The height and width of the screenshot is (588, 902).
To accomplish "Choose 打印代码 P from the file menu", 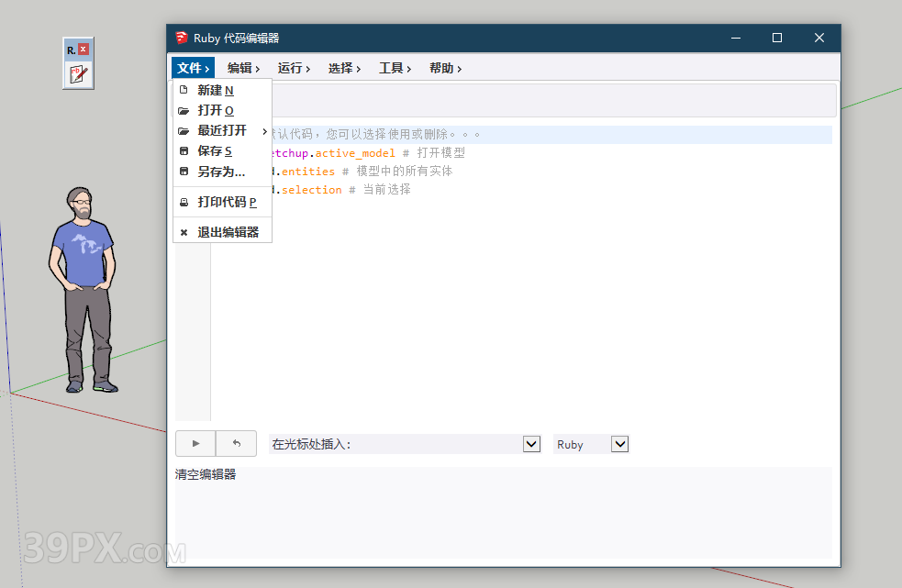I will (x=222, y=202).
